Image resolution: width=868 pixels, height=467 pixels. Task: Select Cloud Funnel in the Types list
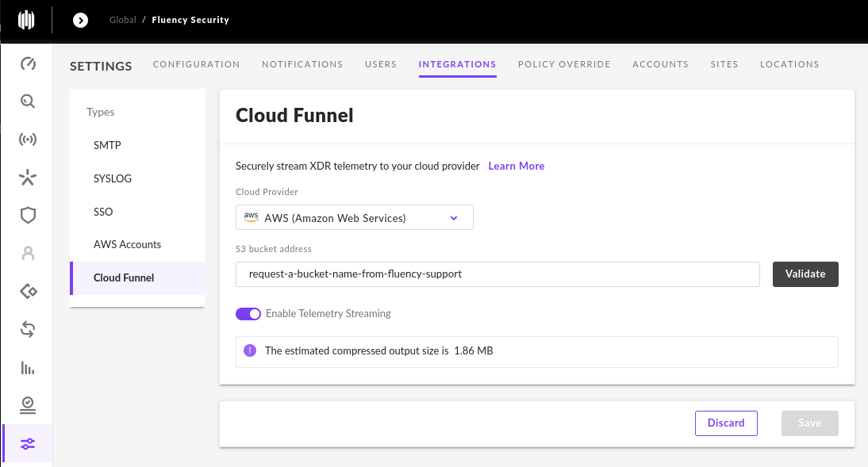point(137,278)
